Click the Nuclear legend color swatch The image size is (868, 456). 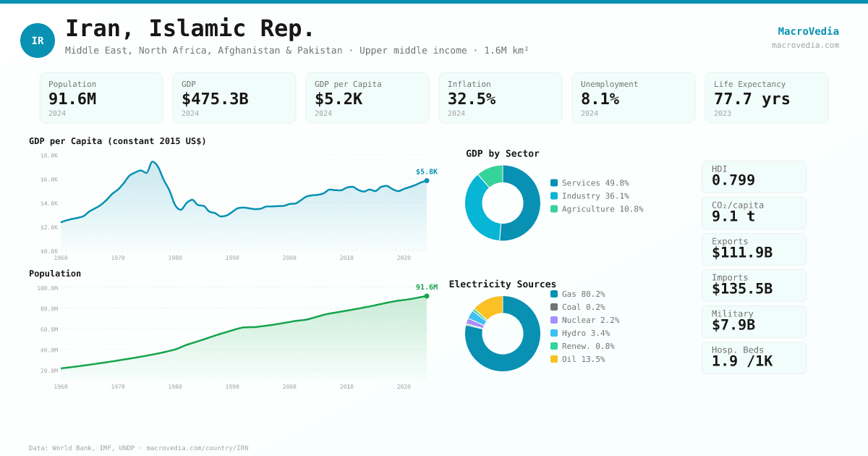coord(554,320)
